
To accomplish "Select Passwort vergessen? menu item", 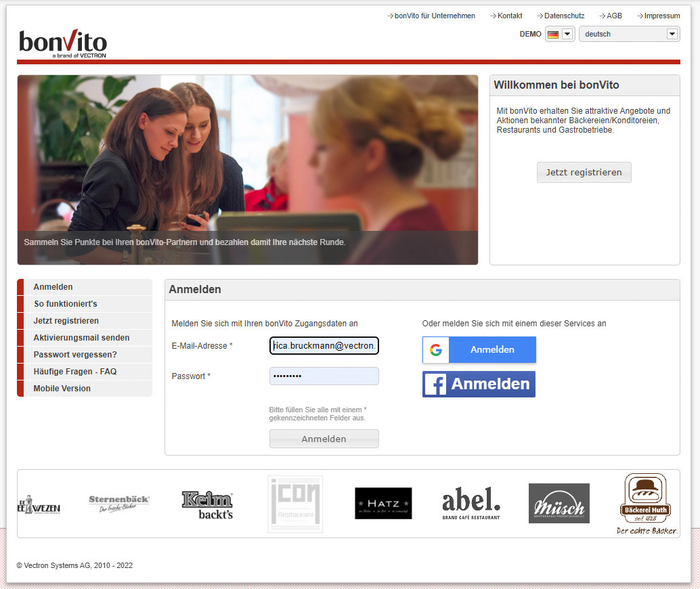I will click(85, 355).
